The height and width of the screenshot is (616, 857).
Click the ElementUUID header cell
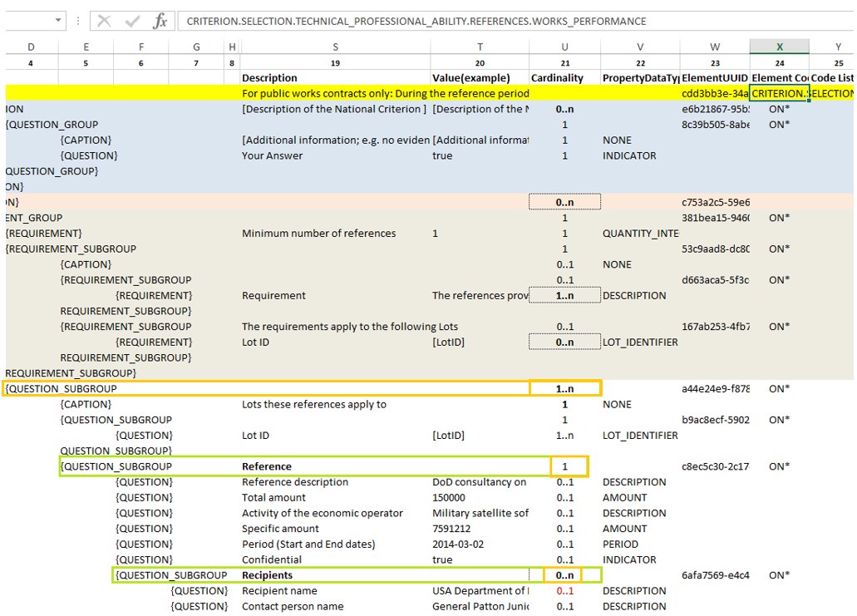click(715, 77)
